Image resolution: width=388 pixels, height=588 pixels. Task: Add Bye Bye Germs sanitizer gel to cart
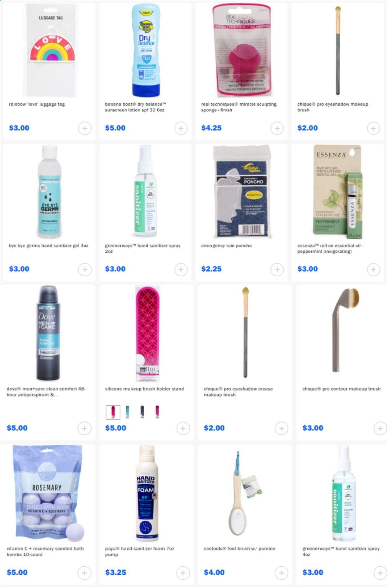[x=85, y=269]
